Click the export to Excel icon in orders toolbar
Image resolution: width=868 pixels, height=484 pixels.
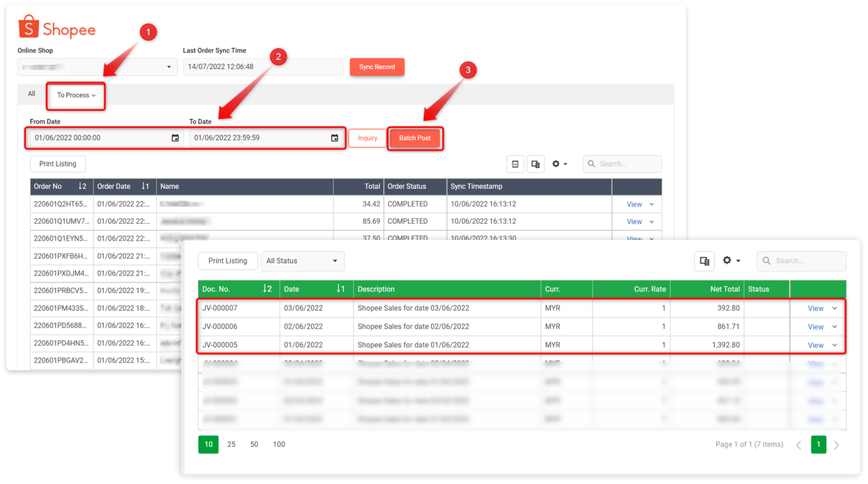[x=515, y=164]
